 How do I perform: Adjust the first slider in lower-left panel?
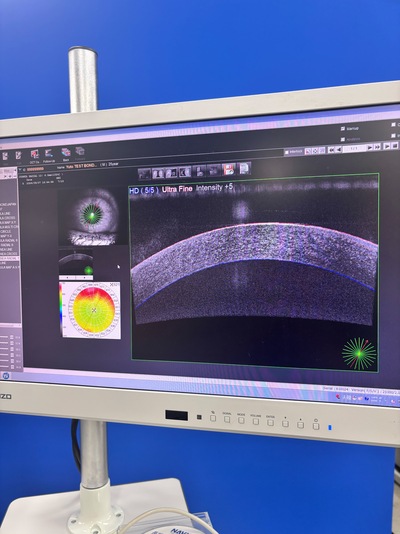click(4, 337)
